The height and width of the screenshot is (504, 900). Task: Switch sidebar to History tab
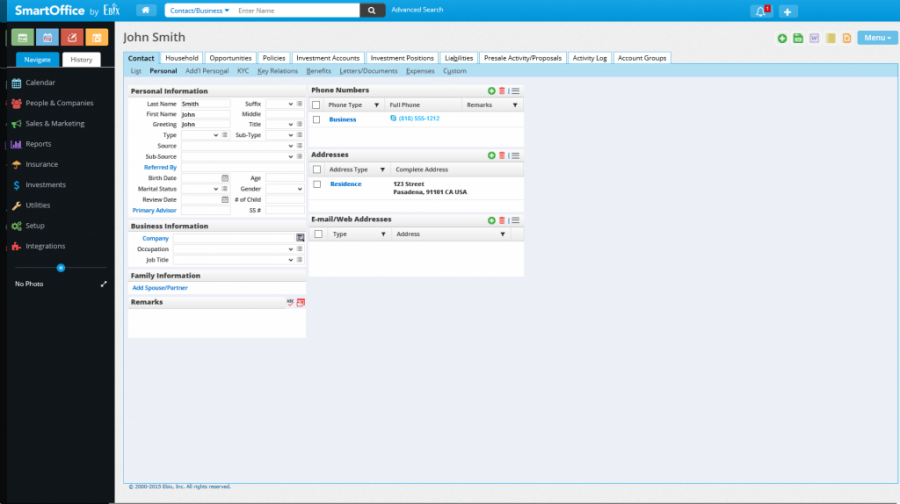(81, 60)
